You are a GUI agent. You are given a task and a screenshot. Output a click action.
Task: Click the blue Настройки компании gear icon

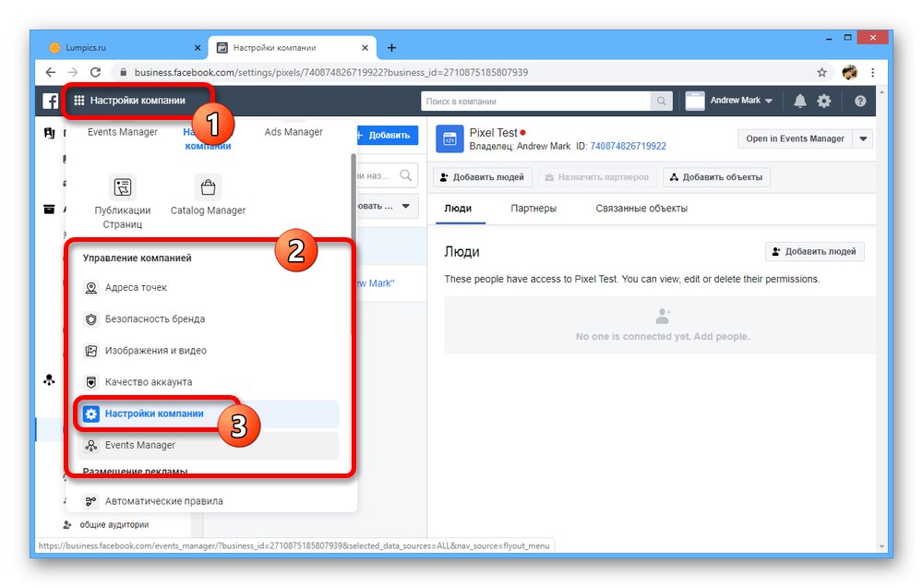(x=91, y=414)
